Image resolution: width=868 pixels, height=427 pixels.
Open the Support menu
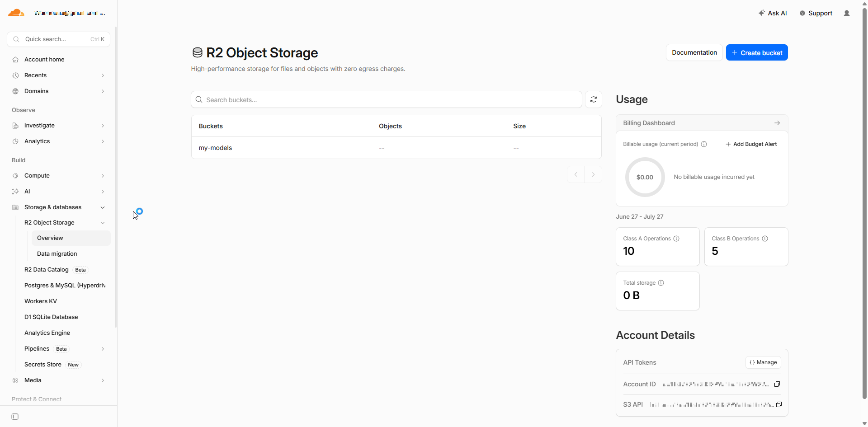pos(816,13)
